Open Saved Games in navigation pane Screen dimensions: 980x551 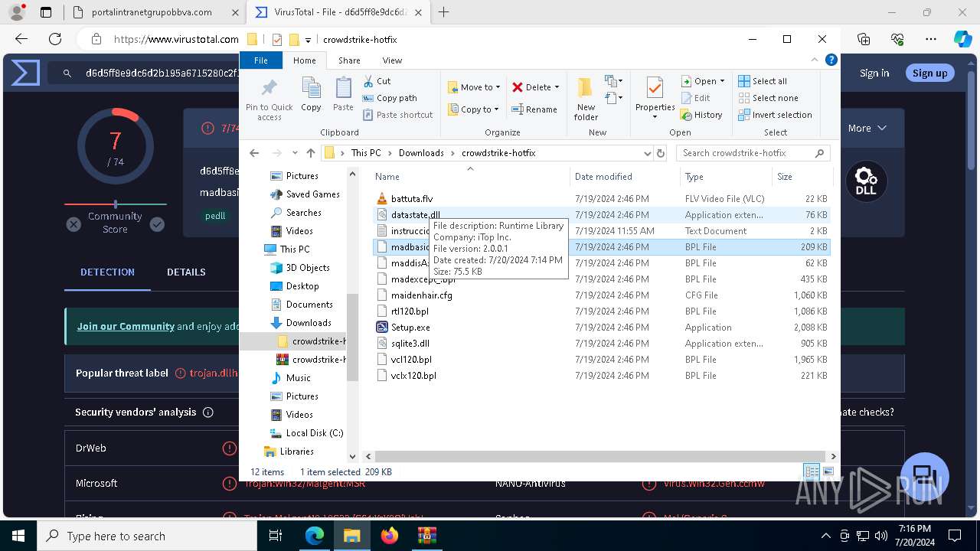pos(305,194)
